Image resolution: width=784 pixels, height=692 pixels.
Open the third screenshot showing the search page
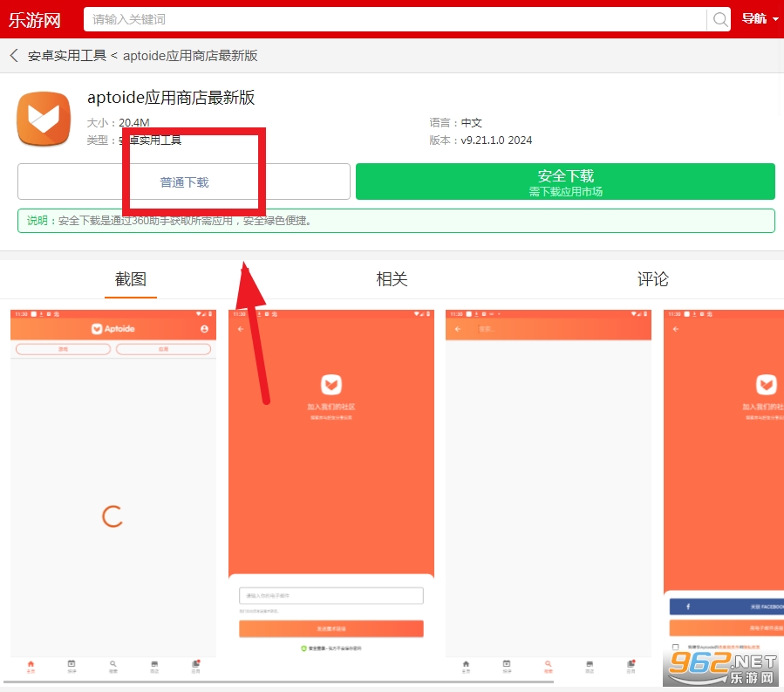click(549, 492)
